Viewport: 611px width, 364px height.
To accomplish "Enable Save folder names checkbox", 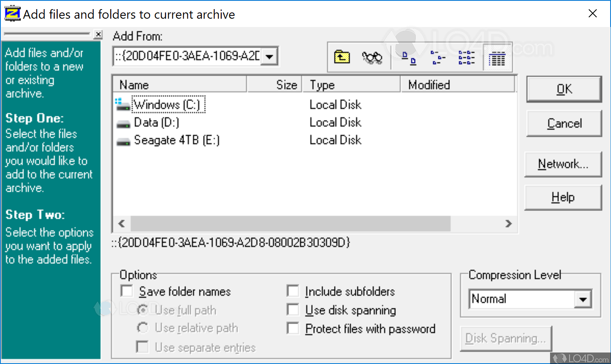I will pyautogui.click(x=127, y=291).
